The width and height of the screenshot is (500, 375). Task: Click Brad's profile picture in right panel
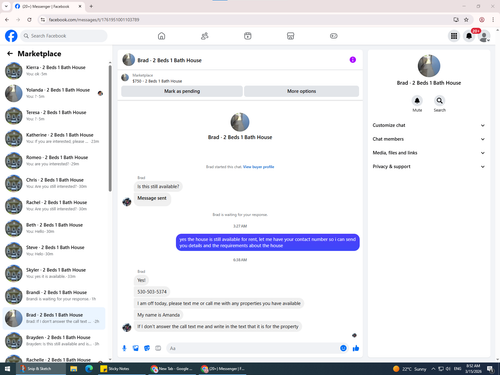(429, 66)
